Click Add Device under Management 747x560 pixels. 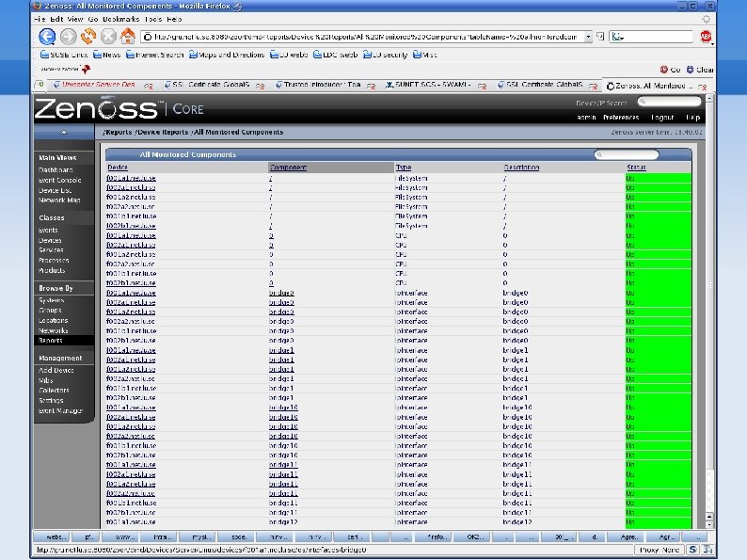coord(56,370)
